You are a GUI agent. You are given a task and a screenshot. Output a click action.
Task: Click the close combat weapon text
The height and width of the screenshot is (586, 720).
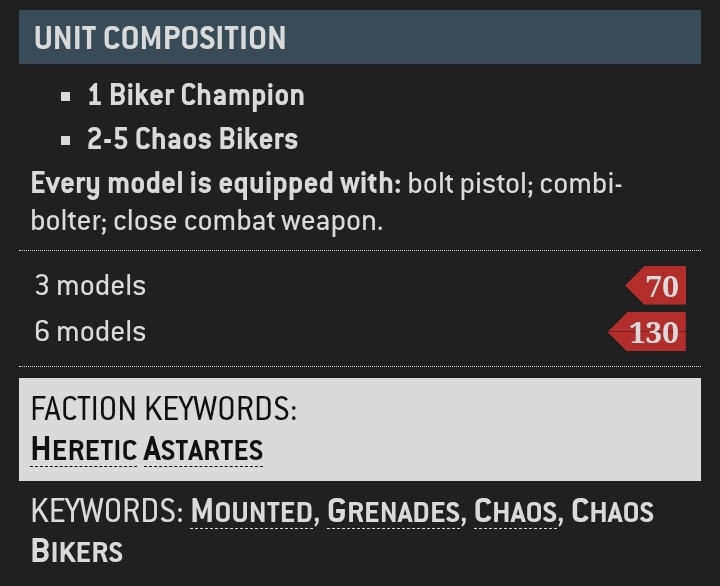tap(247, 221)
